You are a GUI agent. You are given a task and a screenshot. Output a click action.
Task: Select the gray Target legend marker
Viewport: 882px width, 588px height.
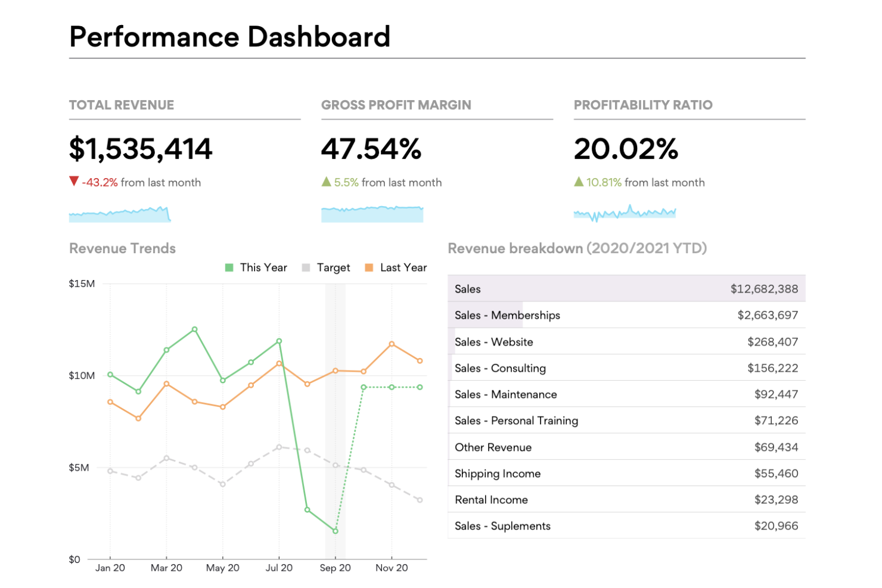(306, 267)
